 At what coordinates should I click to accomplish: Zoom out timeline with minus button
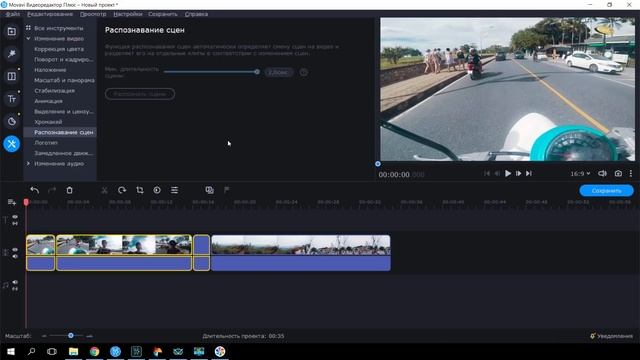[44, 336]
